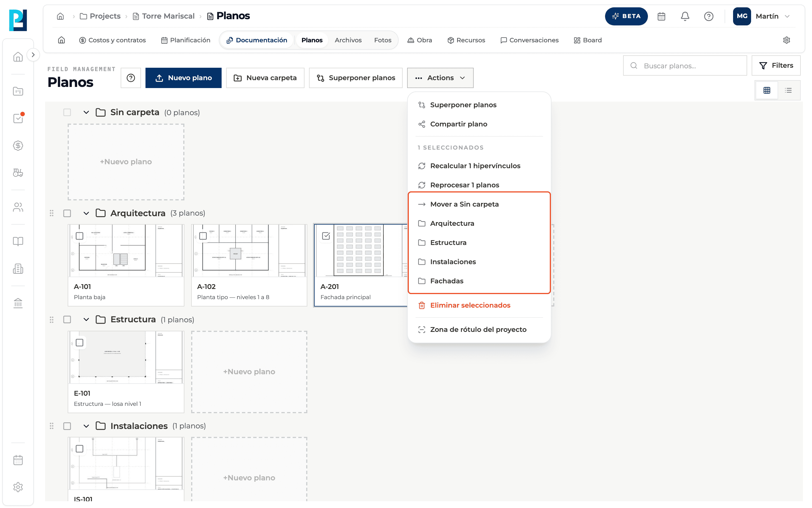The image size is (812, 508).
Task: Open Filters button
Action: [x=776, y=65]
